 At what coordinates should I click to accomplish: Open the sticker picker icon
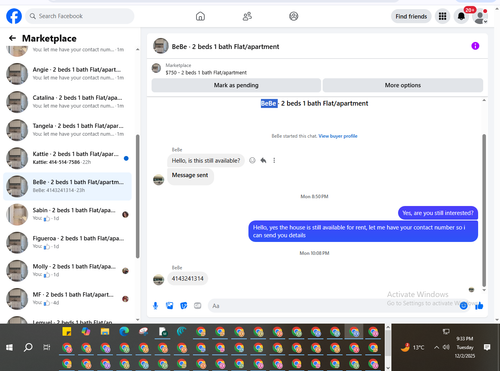(184, 306)
